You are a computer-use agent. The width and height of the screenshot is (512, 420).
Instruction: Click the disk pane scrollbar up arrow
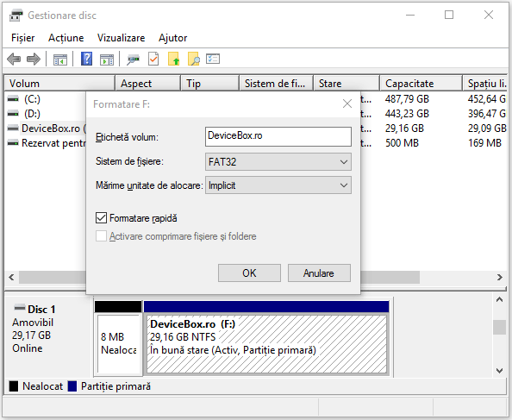tap(499, 299)
